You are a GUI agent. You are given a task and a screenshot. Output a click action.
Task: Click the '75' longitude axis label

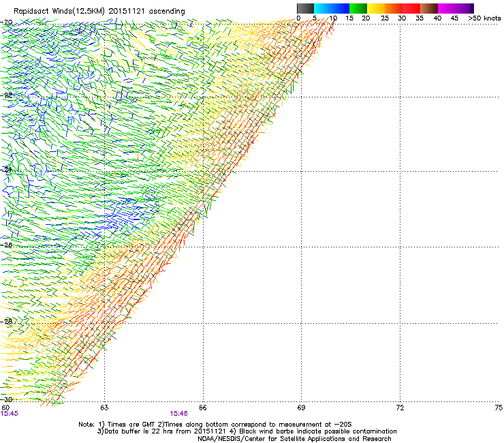499,408
